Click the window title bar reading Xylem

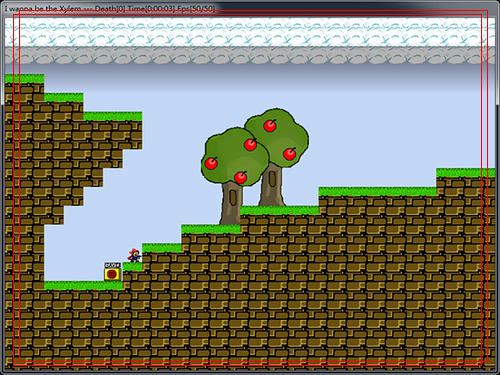pyautogui.click(x=110, y=9)
